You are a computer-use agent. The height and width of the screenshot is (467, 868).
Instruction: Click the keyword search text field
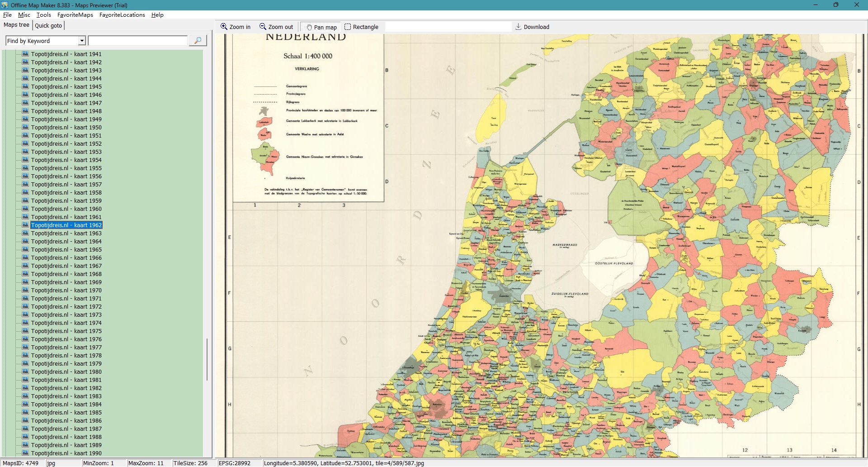pyautogui.click(x=137, y=41)
